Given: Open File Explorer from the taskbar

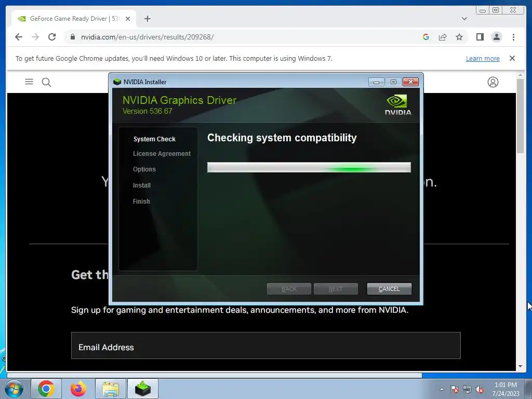Looking at the screenshot, I should tap(111, 389).
